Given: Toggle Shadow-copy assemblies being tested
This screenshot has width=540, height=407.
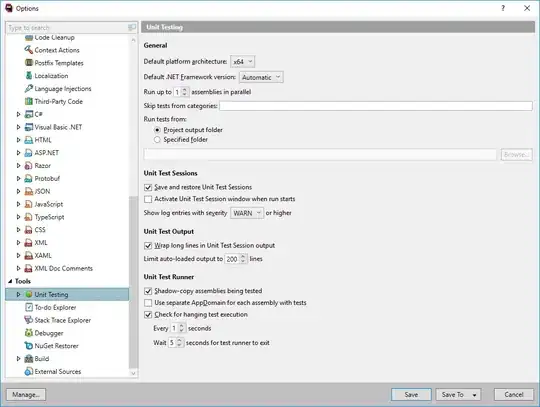Looking at the screenshot, I should [148, 291].
